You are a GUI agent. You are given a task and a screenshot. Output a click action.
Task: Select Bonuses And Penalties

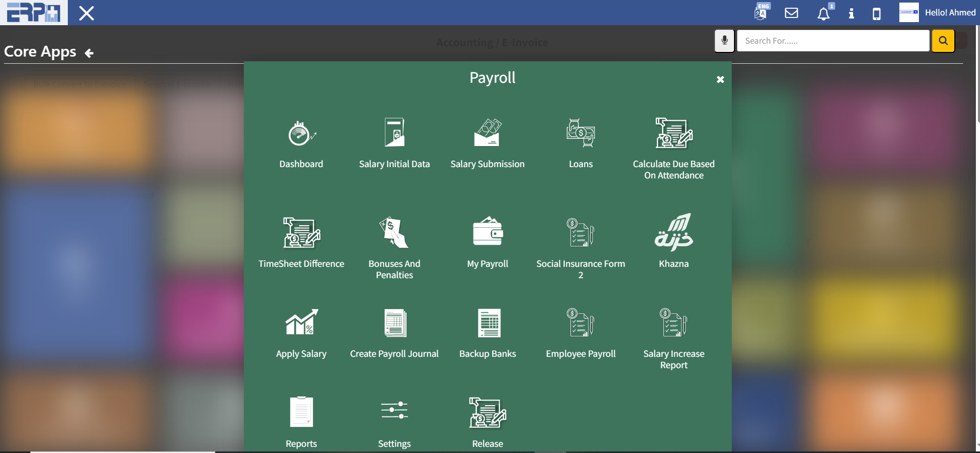(x=394, y=233)
